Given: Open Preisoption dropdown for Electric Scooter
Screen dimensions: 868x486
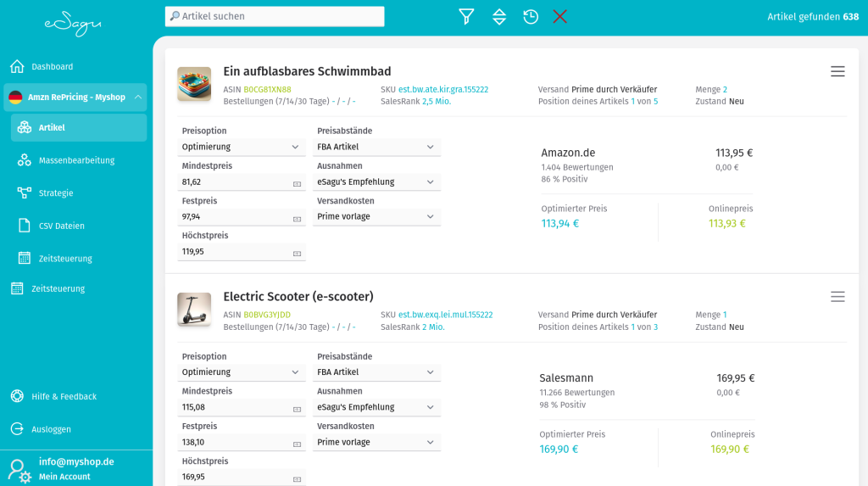Looking at the screenshot, I should [242, 372].
